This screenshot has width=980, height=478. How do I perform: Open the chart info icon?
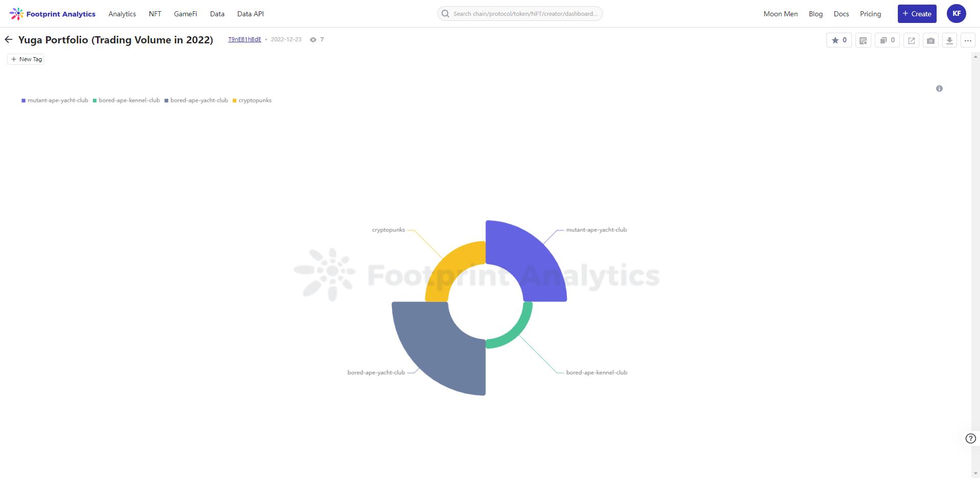[939, 89]
